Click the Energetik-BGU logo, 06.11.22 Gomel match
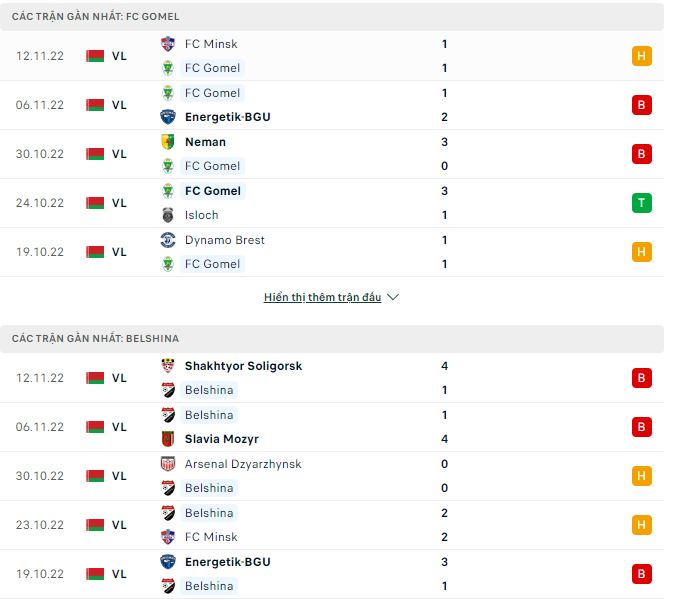 (x=168, y=117)
